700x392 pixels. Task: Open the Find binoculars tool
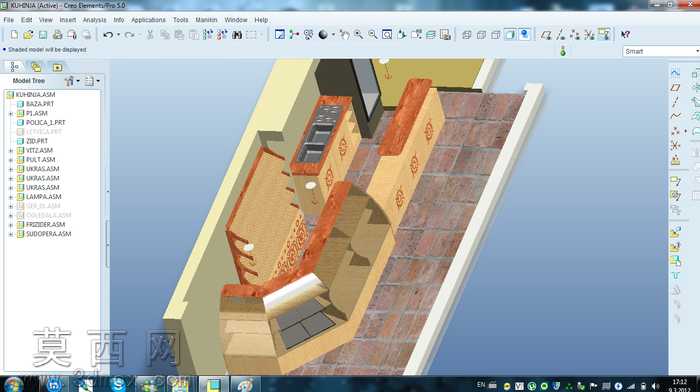click(237, 34)
